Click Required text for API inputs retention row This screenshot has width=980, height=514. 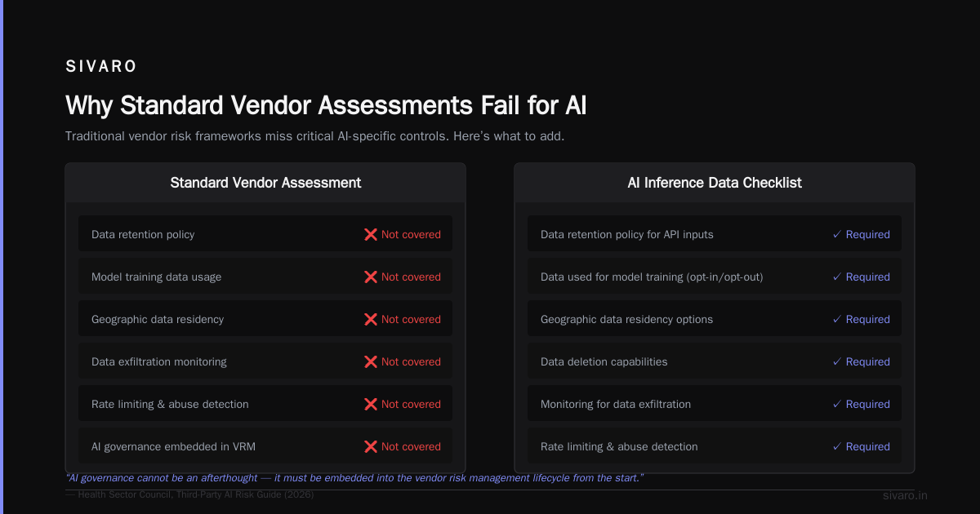click(867, 234)
